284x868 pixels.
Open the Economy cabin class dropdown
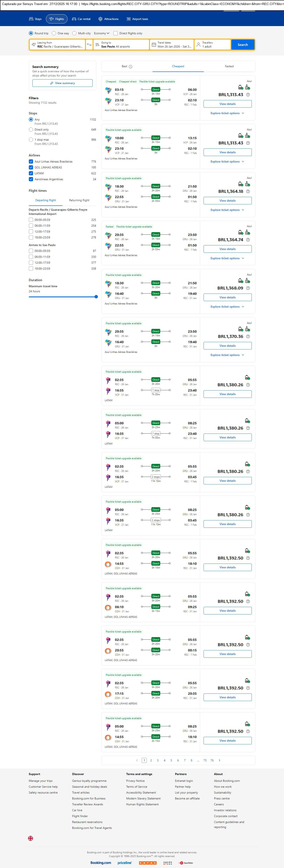101,33
